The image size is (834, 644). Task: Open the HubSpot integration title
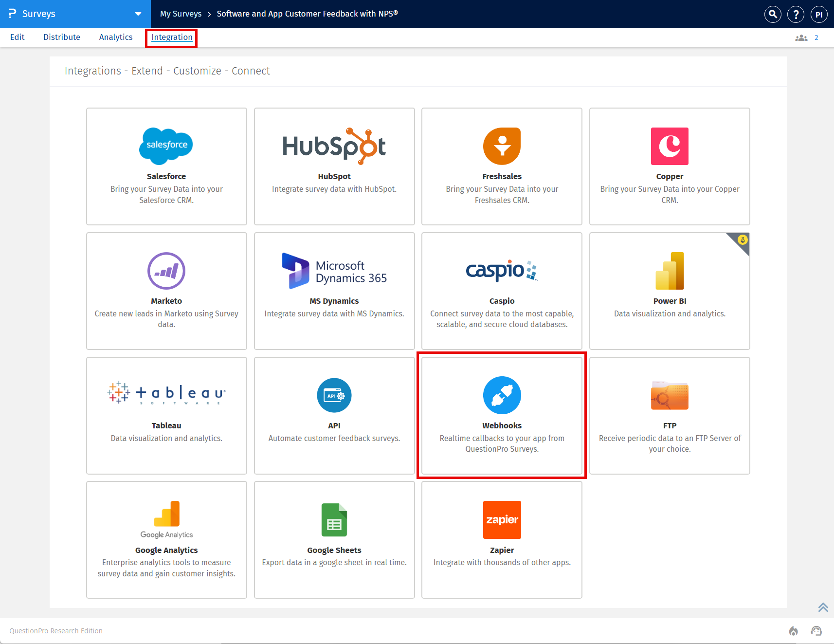[x=334, y=176]
